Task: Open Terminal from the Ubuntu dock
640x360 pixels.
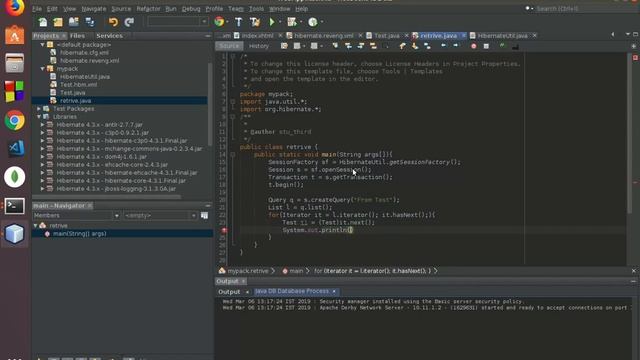Action: coord(15,206)
